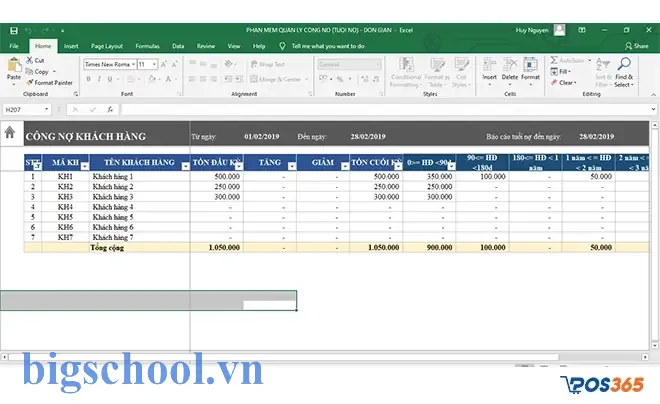Decrease font size with the smaller A
Image resolution: width=660 pixels, height=404 pixels.
click(x=174, y=64)
